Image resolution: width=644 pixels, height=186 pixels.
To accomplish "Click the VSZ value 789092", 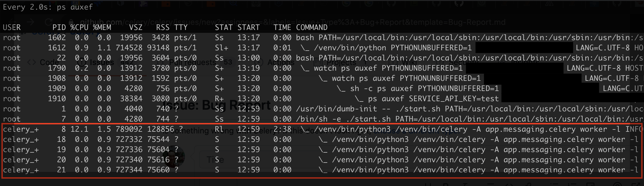I will [x=129, y=129].
